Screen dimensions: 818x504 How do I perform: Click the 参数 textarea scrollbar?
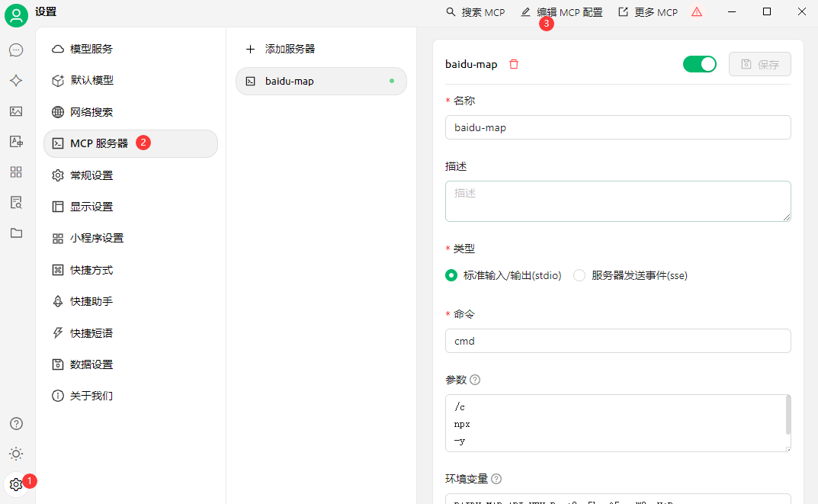(x=788, y=416)
